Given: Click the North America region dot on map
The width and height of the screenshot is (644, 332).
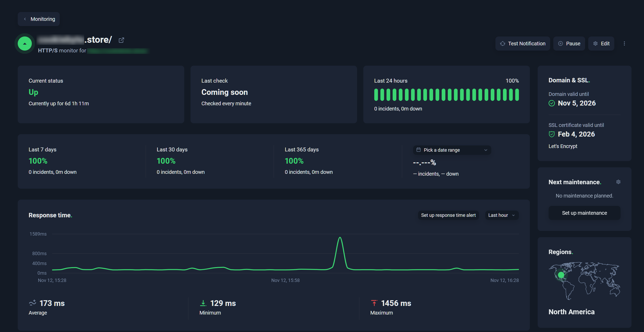Looking at the screenshot, I should click(561, 275).
